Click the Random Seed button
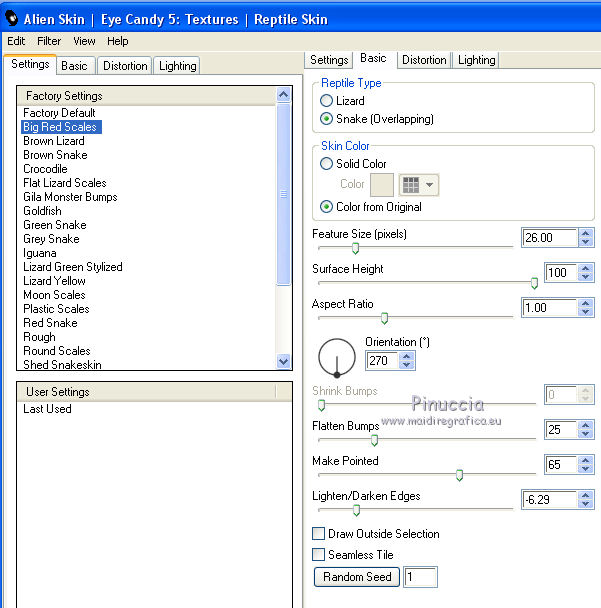This screenshot has width=601, height=608. point(357,577)
